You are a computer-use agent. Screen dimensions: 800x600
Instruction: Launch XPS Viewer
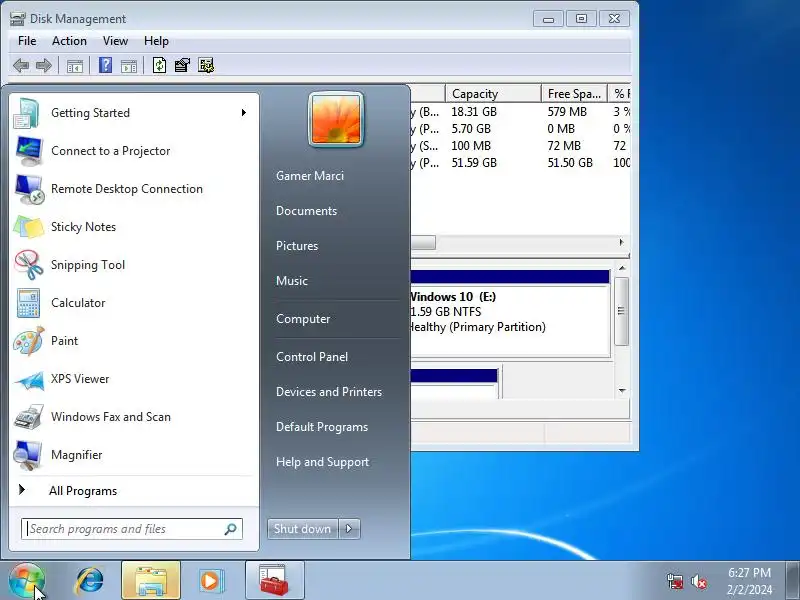tap(134, 379)
